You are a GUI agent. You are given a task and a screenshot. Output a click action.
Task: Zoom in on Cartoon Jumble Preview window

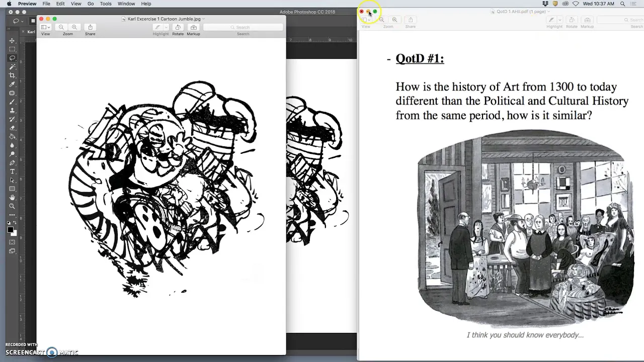click(74, 27)
